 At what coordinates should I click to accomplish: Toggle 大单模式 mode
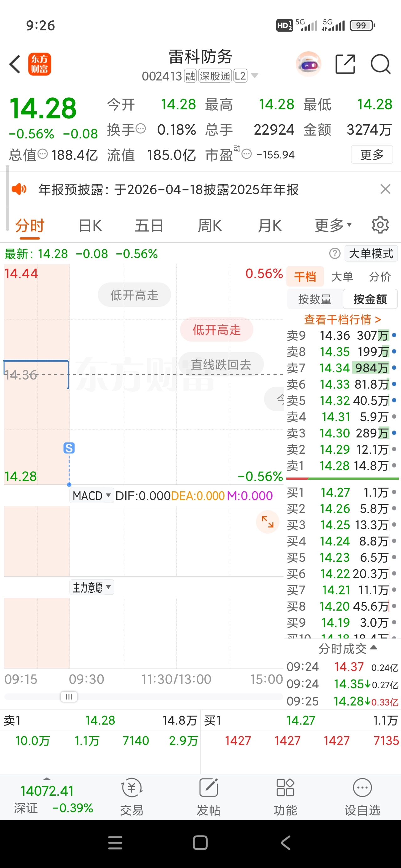point(371,253)
